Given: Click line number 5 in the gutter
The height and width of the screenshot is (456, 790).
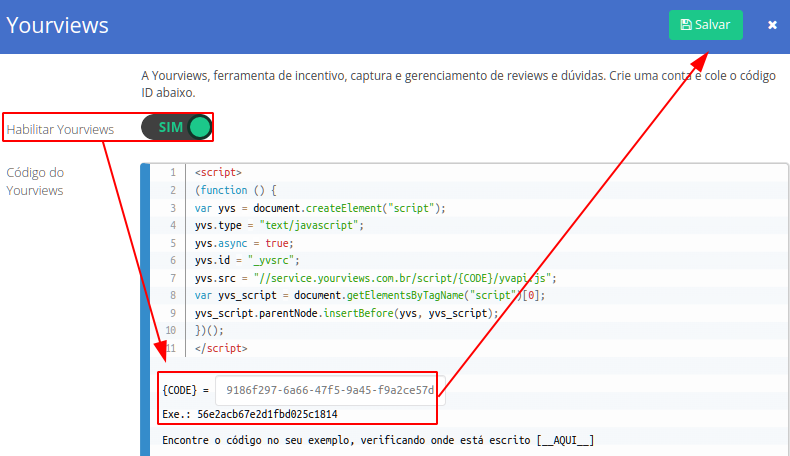Looking at the screenshot, I should click(x=173, y=243).
